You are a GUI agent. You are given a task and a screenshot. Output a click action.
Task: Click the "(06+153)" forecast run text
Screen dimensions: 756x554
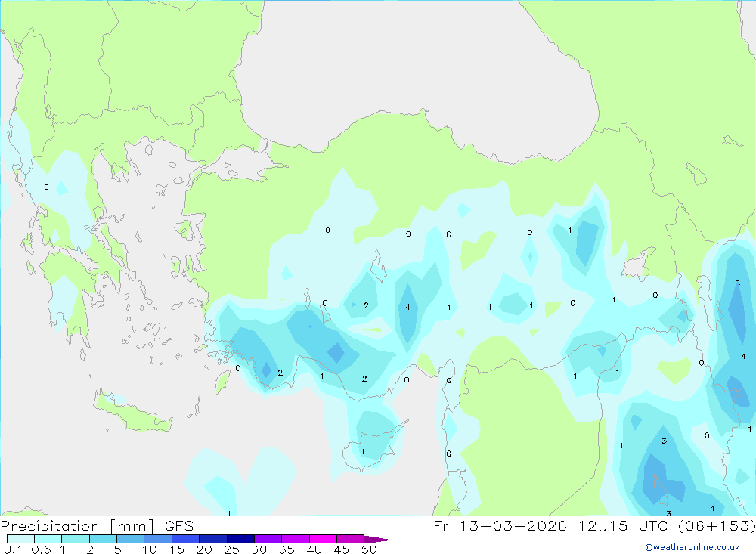[x=717, y=525]
